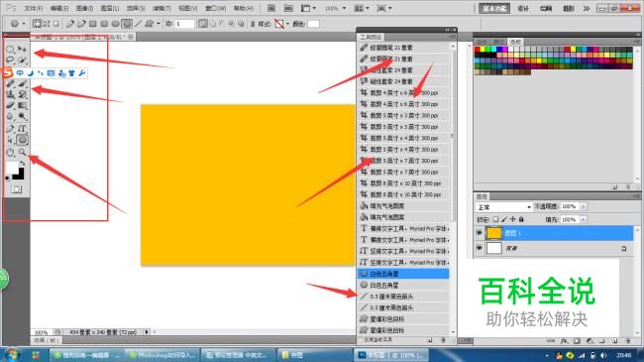This screenshot has height=362, width=644.
Task: Select the Path Selection tool
Action: point(10,140)
